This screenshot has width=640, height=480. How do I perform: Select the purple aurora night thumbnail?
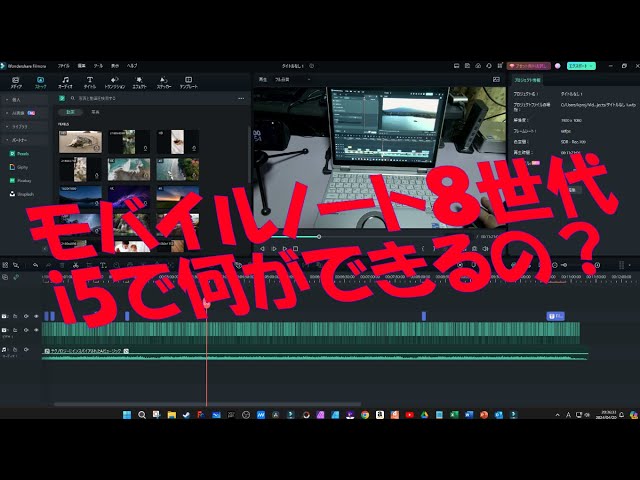[x=129, y=197]
